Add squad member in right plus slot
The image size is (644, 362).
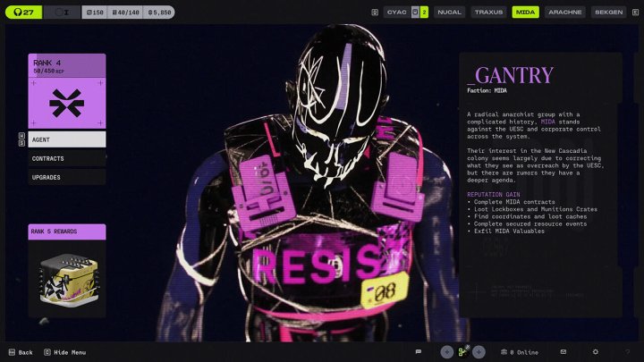click(x=479, y=352)
